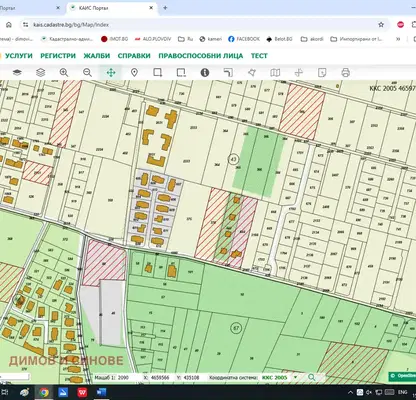Click the print map icon

coord(346,72)
